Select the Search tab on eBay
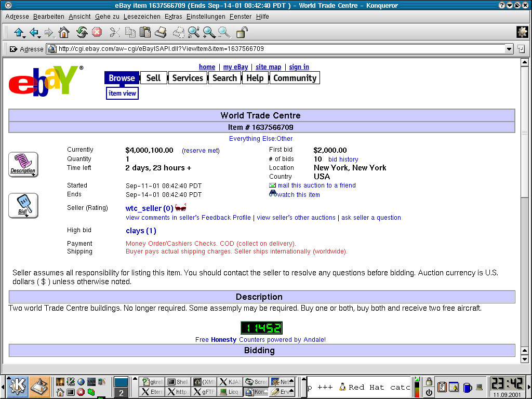532x399 pixels. 224,78
